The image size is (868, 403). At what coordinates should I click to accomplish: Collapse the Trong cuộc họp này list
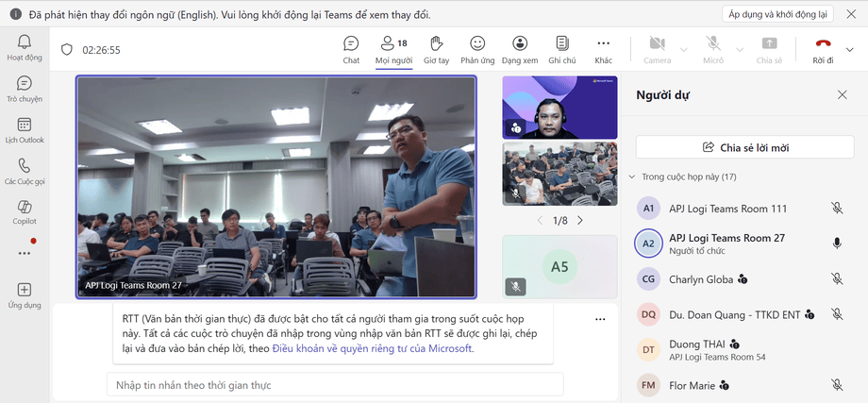pos(631,176)
